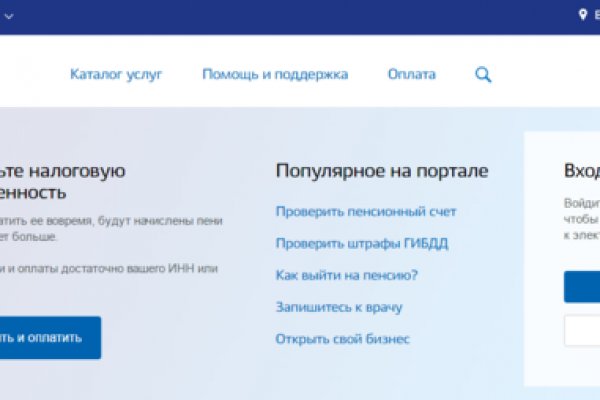Click the Популярное на портале heading
The height and width of the screenshot is (400, 600).
point(381,171)
